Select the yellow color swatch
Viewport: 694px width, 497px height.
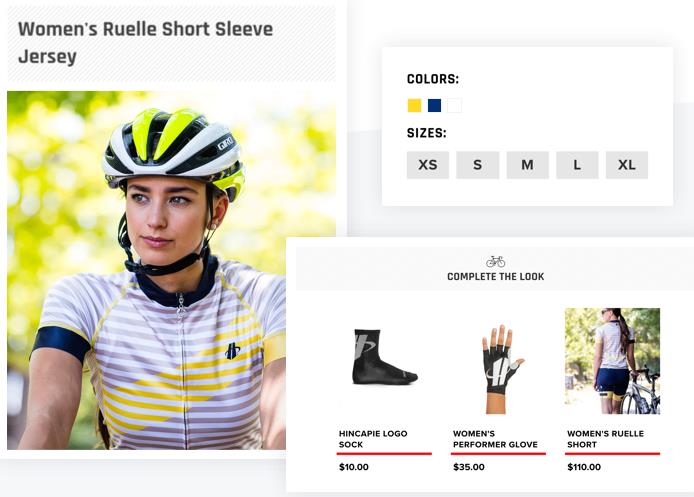[414, 106]
